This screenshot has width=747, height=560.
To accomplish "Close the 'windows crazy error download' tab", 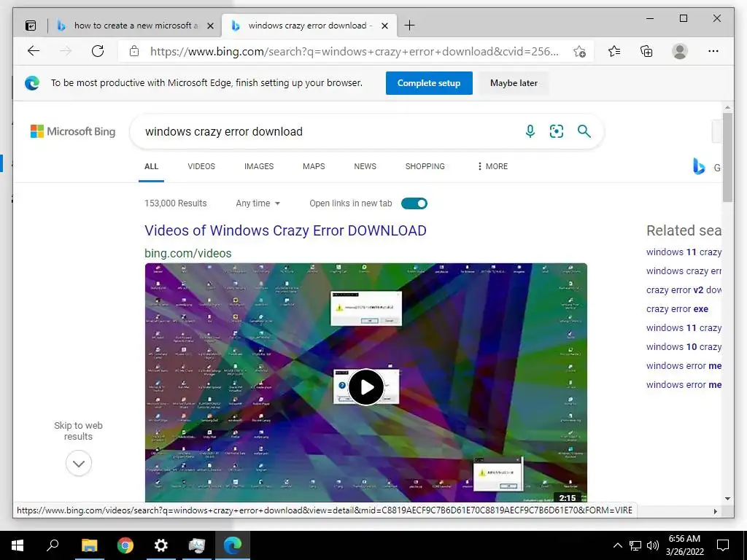I will coord(385,26).
